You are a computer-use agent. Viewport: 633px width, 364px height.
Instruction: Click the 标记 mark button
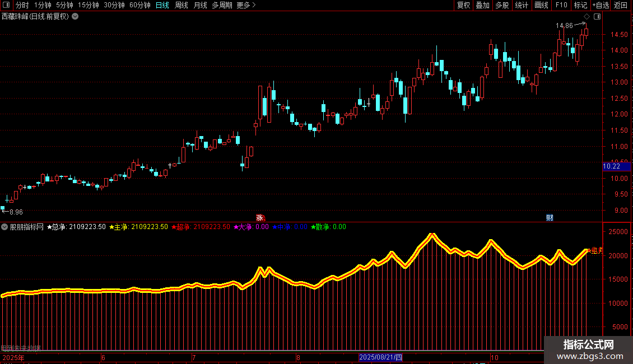pos(580,5)
